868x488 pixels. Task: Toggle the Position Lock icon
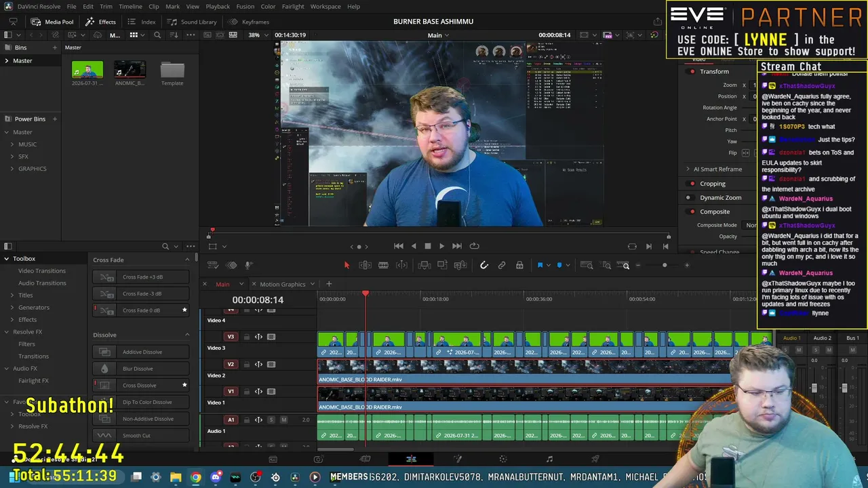point(519,265)
